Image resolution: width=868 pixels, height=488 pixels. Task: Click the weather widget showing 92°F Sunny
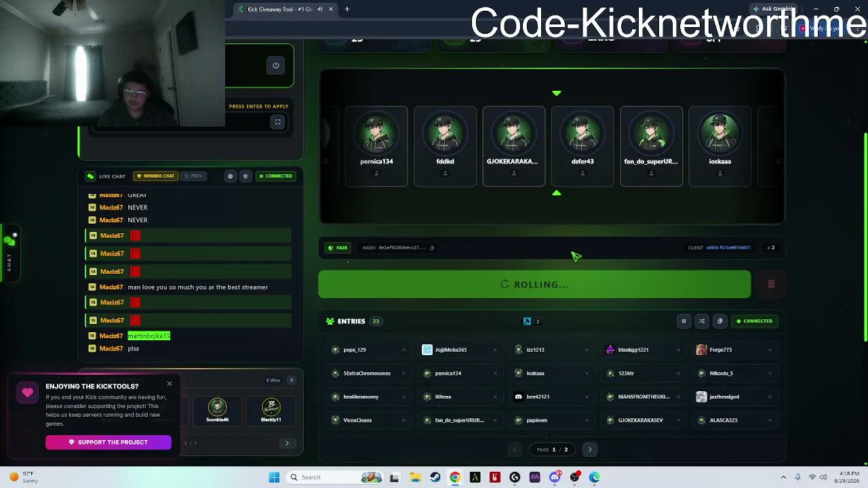[22, 477]
